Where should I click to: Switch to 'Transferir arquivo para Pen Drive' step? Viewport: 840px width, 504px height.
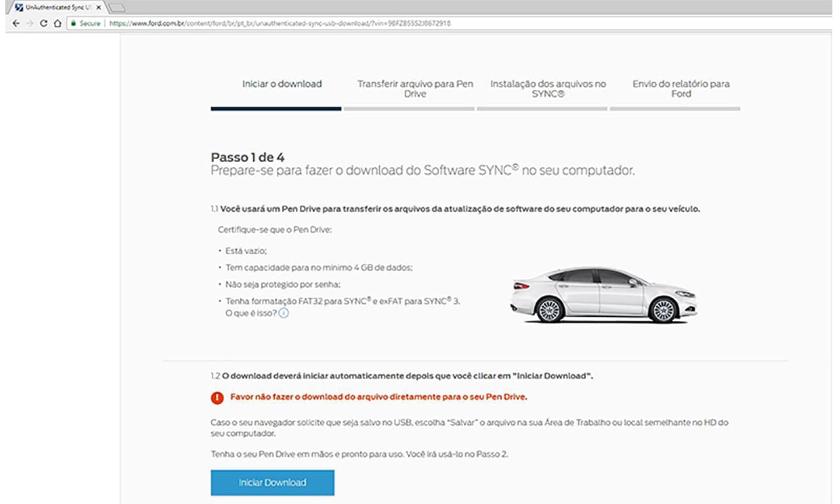(415, 89)
